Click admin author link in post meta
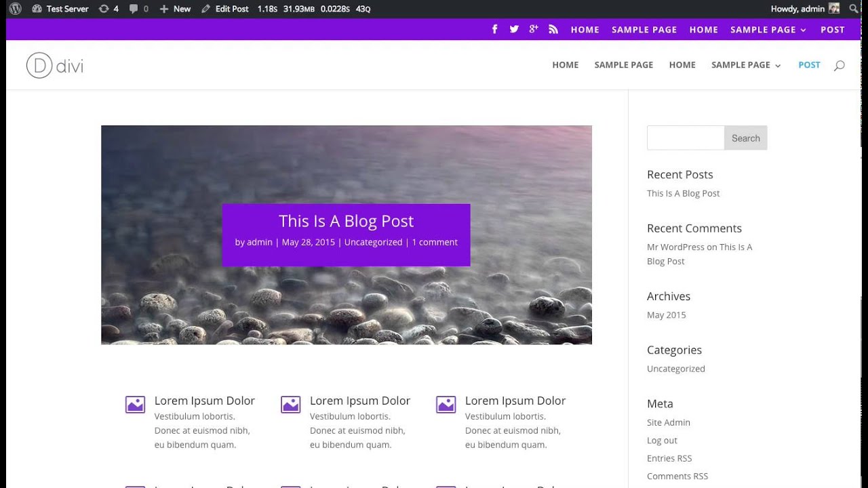The image size is (868, 488). 260,242
